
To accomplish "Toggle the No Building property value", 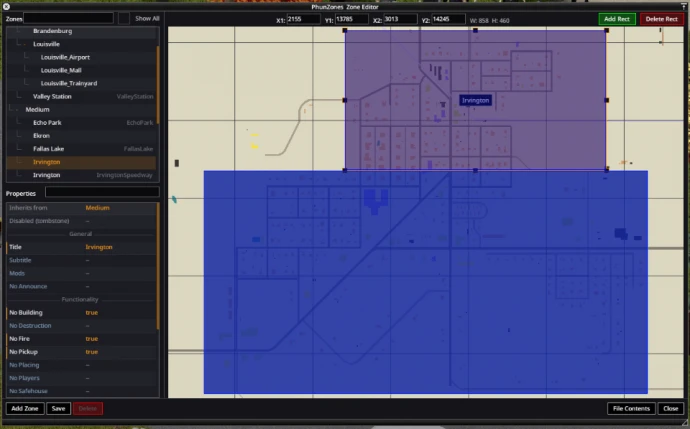I will tap(91, 313).
